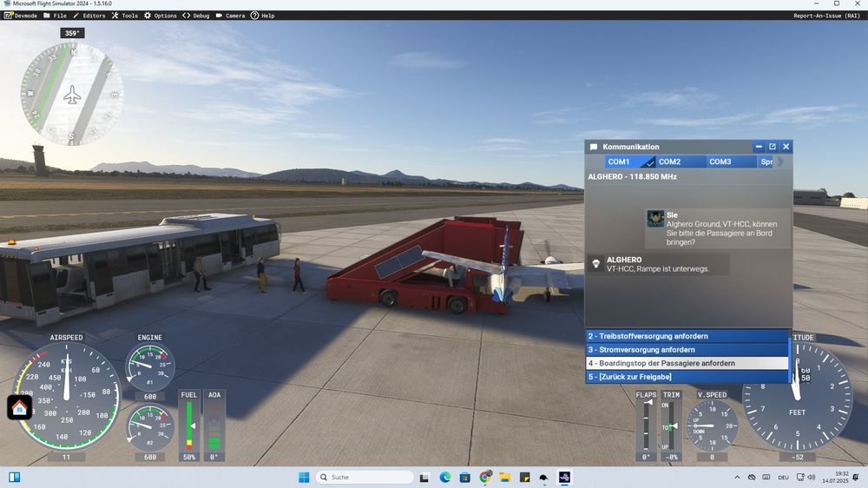Switch to the COM3 radio tab
This screenshot has width=868, height=488.
coord(720,162)
